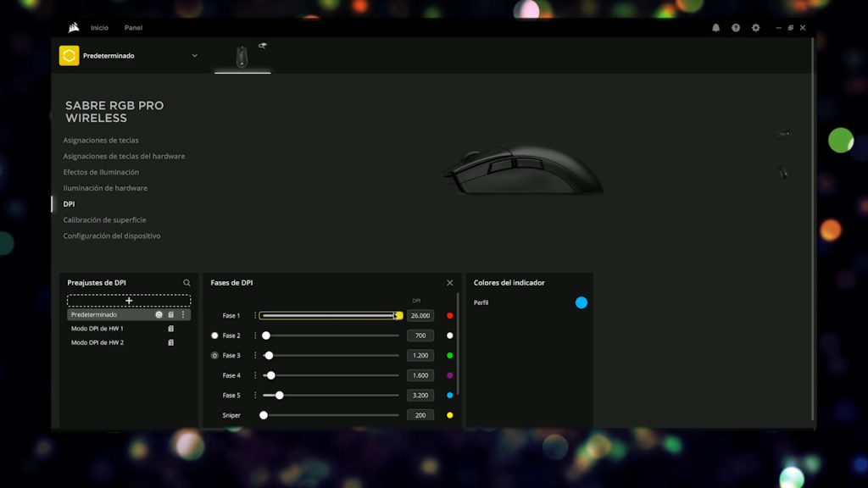Click the Fase 1 DPI slider handle
The image size is (868, 488).
[x=398, y=315]
